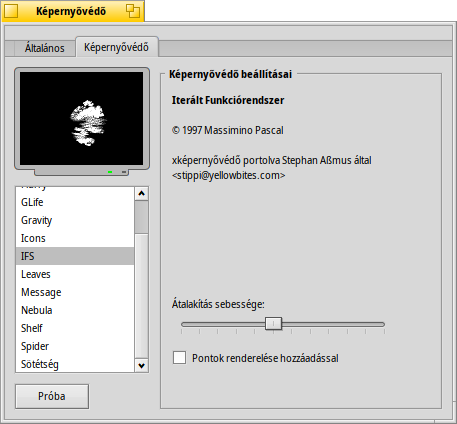This screenshot has height=424, width=457.
Task: Choose Sötétség screensaver entry
Action: click(75, 364)
